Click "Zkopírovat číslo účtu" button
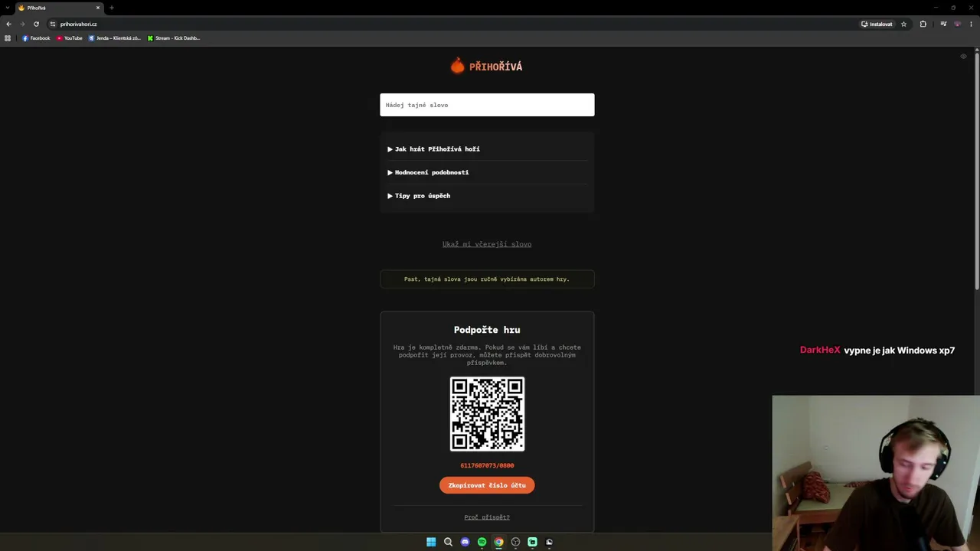The height and width of the screenshot is (551, 980). point(487,485)
